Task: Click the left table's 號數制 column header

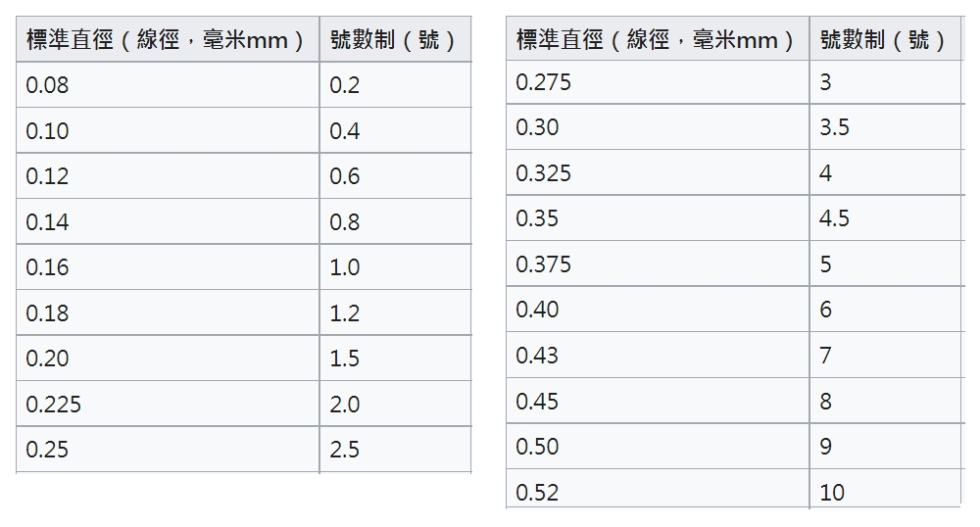Action: pyautogui.click(x=394, y=40)
